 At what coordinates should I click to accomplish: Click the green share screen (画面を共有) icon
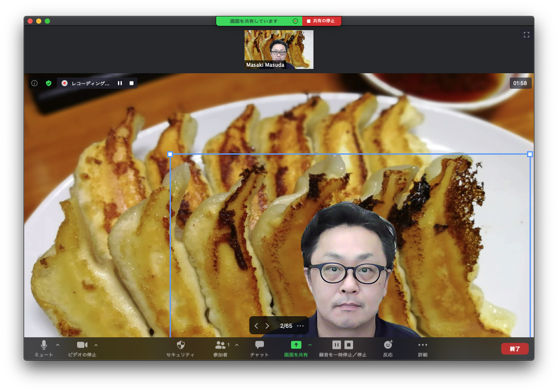click(x=296, y=345)
